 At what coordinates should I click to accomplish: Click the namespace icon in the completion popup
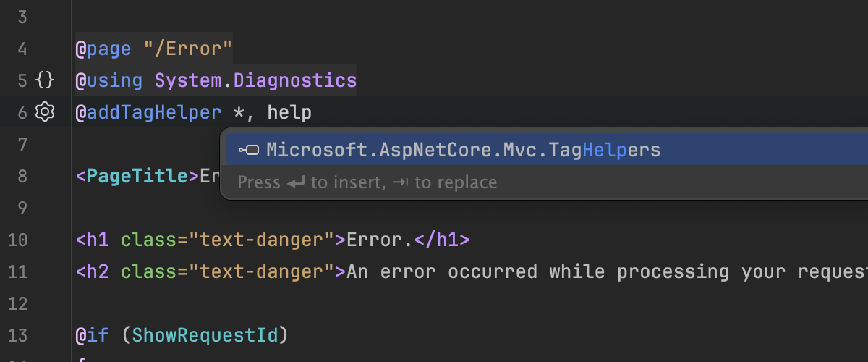click(249, 150)
